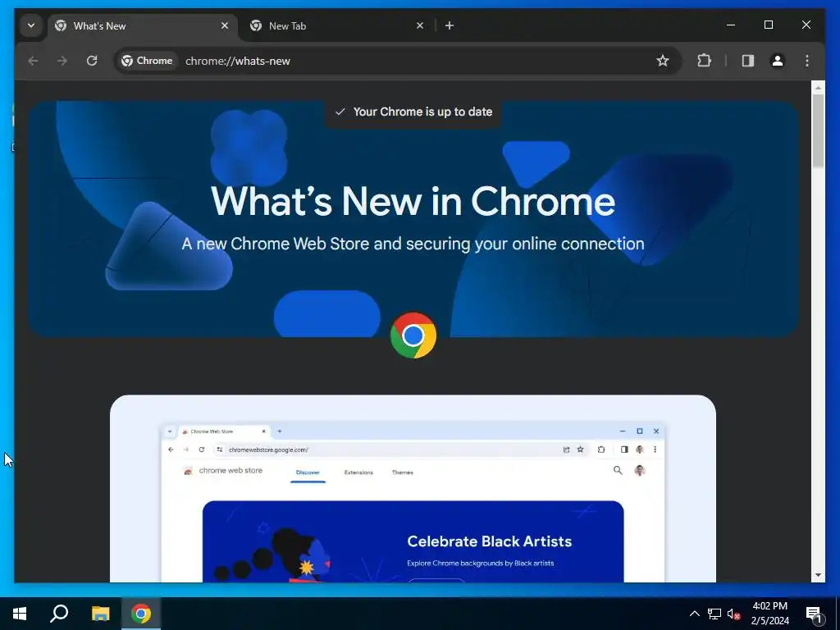
Task: Click the Chrome taskbar icon
Action: (141, 614)
